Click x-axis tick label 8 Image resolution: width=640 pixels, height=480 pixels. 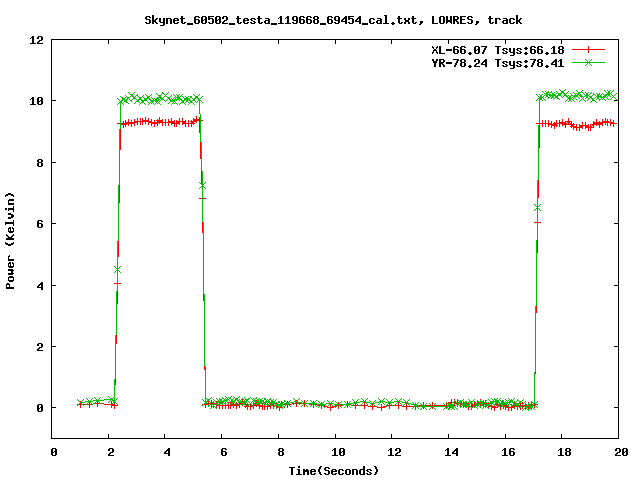pyautogui.click(x=280, y=452)
